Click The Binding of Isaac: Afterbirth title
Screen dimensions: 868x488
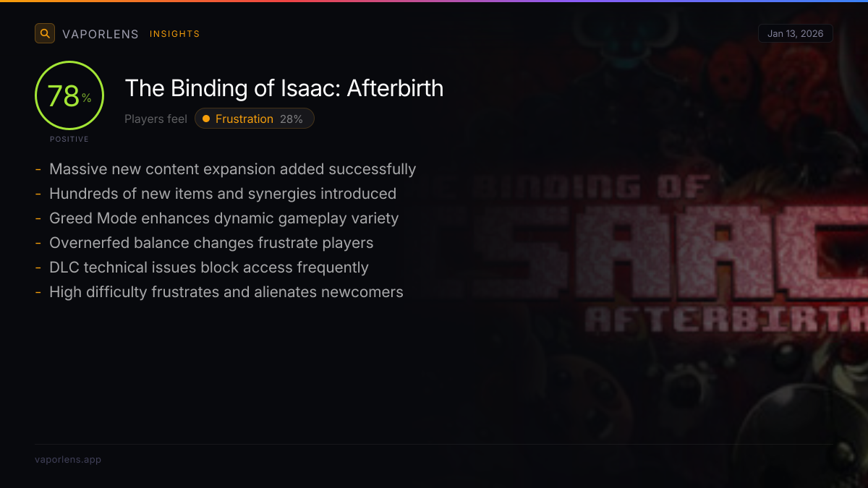(x=284, y=88)
